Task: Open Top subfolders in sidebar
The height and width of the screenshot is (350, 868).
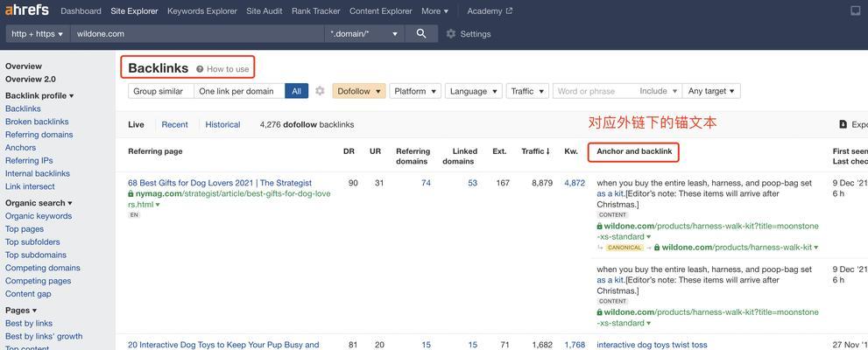Action: (32, 241)
